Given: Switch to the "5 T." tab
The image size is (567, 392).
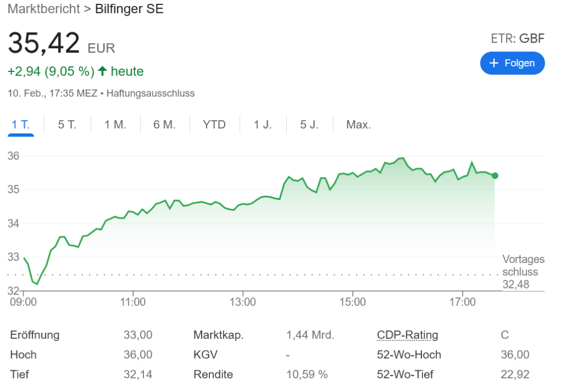Looking at the screenshot, I should (67, 125).
